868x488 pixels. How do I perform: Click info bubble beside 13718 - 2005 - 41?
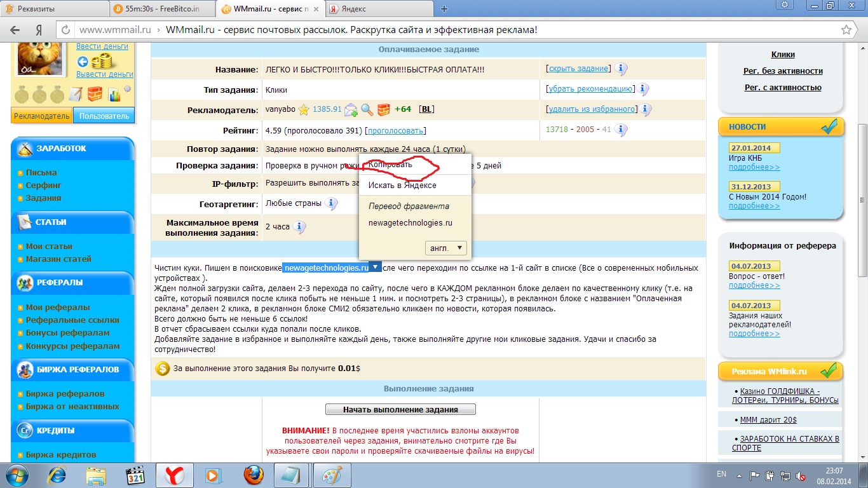coord(621,130)
